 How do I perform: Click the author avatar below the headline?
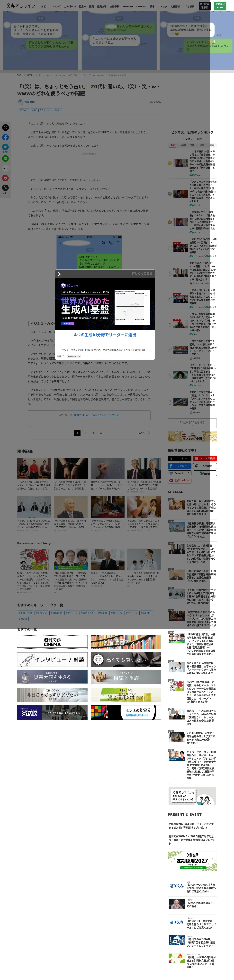point(21,102)
